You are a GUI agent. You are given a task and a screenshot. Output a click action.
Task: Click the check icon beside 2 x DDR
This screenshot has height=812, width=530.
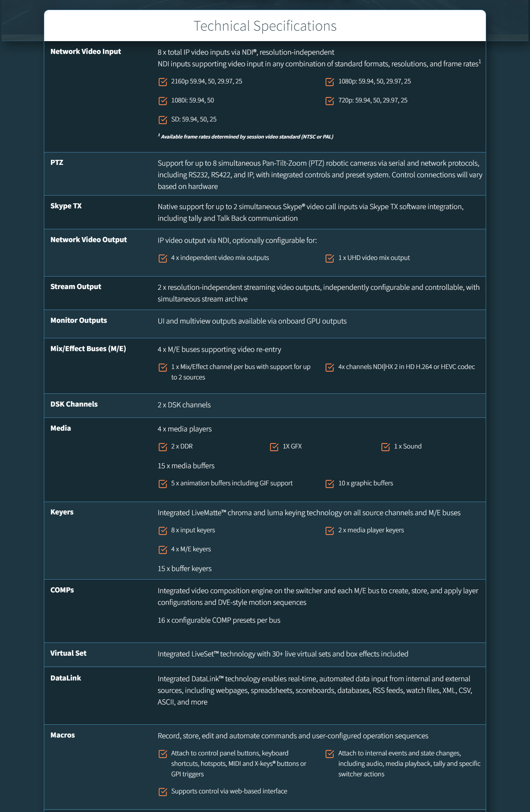(x=163, y=447)
